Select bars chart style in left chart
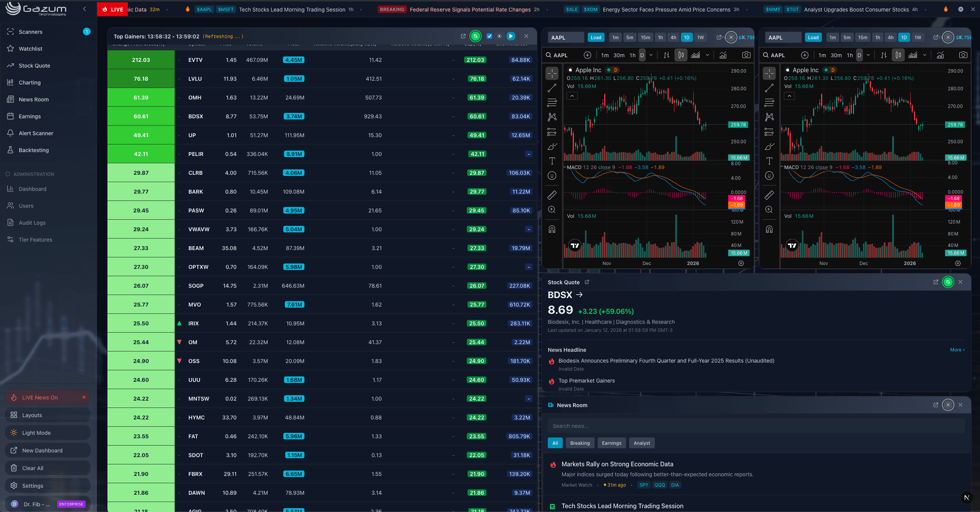This screenshot has width=980, height=512. tap(666, 55)
